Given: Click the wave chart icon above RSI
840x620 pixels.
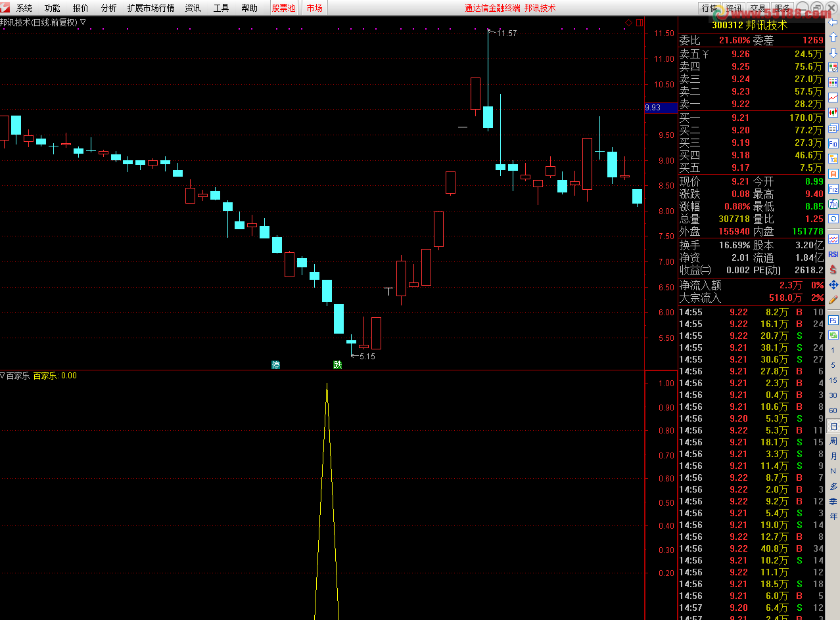Looking at the screenshot, I should click(833, 239).
